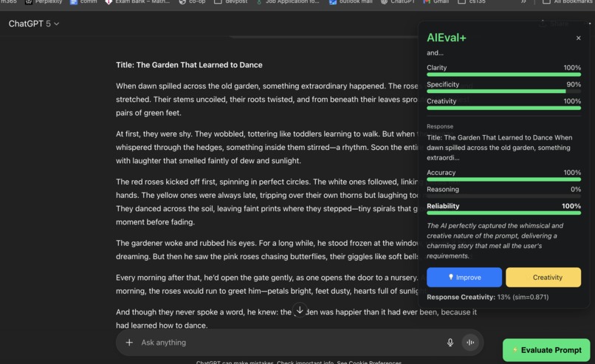
Task: Click the yellow Creativity button
Action: (543, 277)
